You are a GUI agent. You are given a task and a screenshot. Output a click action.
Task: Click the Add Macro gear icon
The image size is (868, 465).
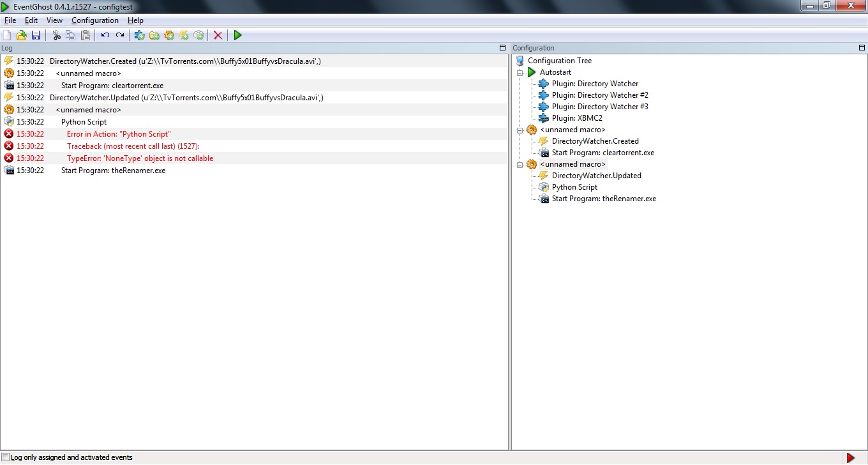coord(169,35)
